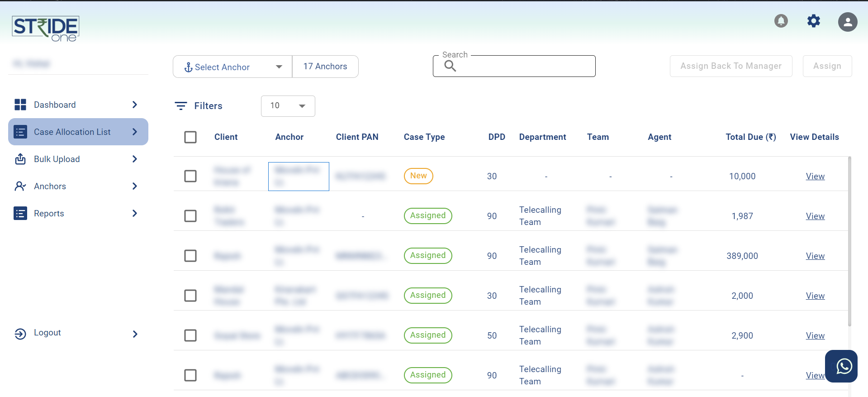Click the table vertical scrollbar
Viewport: 868px width, 397px height.
point(849,241)
